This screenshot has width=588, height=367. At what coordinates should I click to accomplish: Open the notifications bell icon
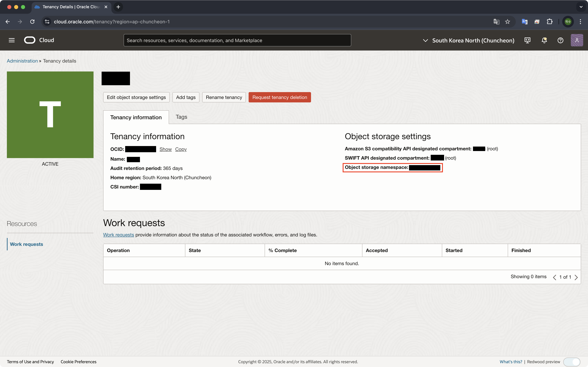click(544, 40)
